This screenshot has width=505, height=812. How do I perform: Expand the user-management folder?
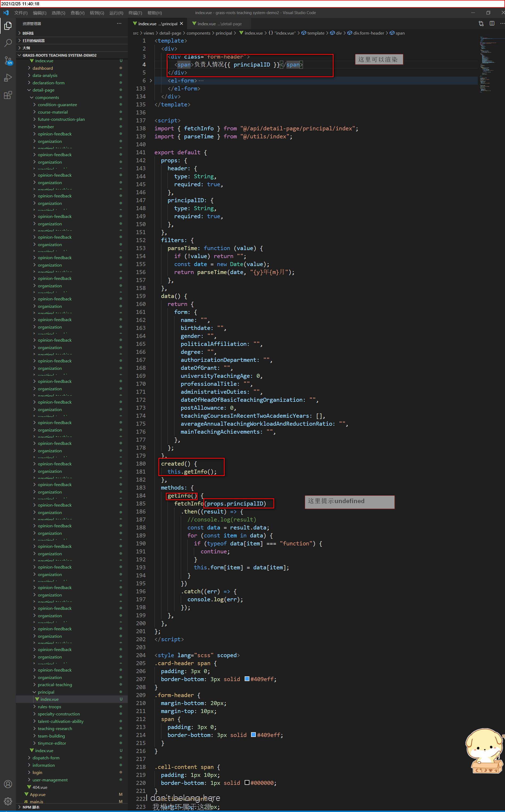click(x=72, y=780)
